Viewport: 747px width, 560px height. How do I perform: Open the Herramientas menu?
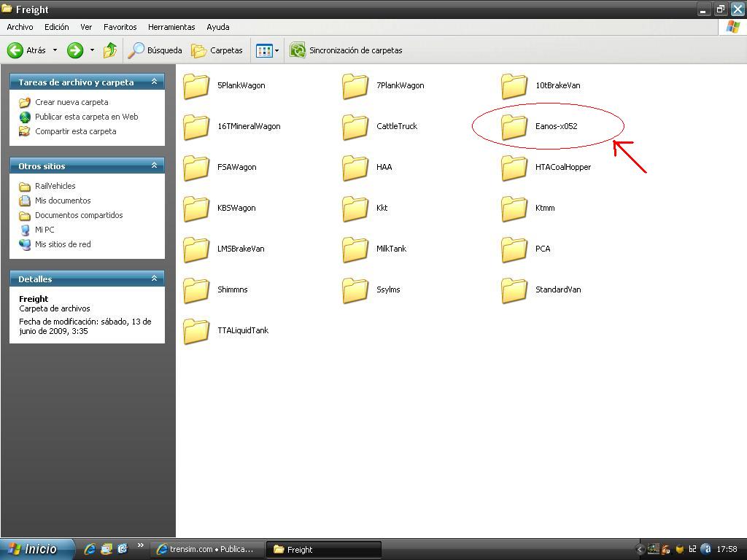click(x=171, y=27)
